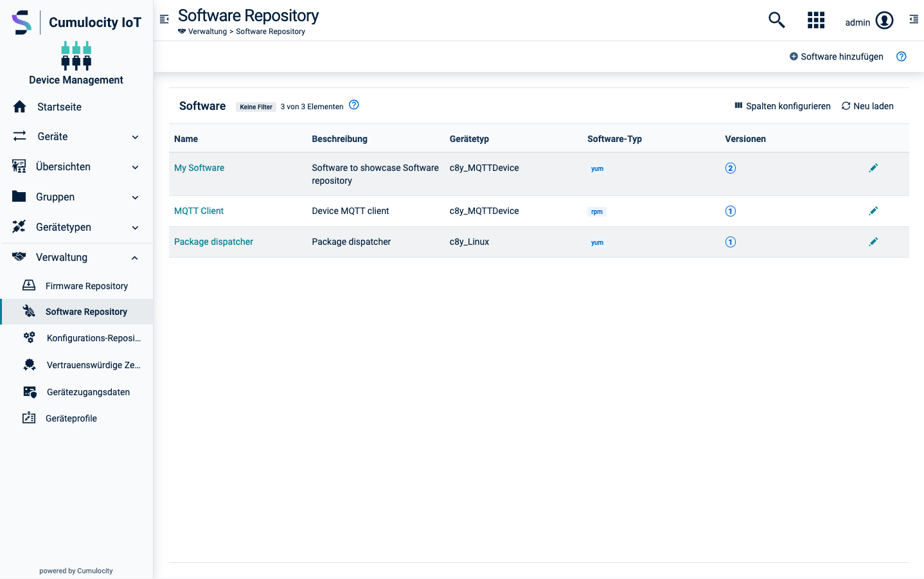924x579 pixels.
Task: Open the search magnifier icon
Action: 777,20
